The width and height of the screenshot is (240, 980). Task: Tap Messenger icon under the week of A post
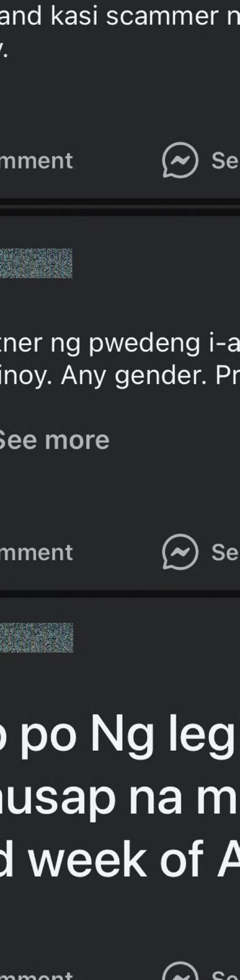pyautogui.click(x=180, y=971)
